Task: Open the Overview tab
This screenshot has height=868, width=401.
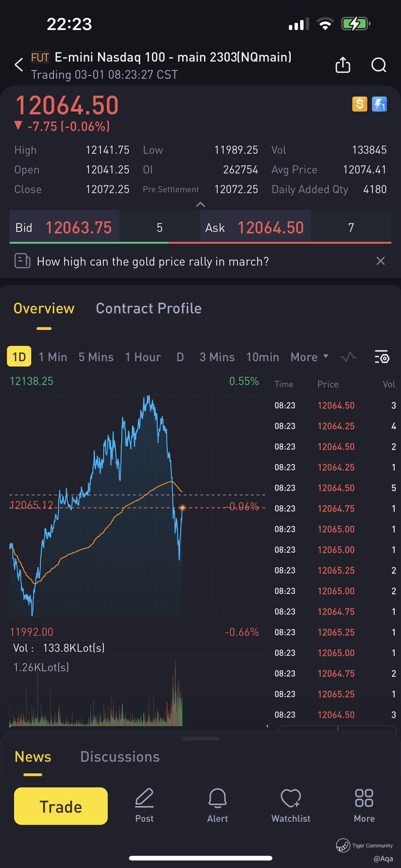Action: pyautogui.click(x=44, y=308)
